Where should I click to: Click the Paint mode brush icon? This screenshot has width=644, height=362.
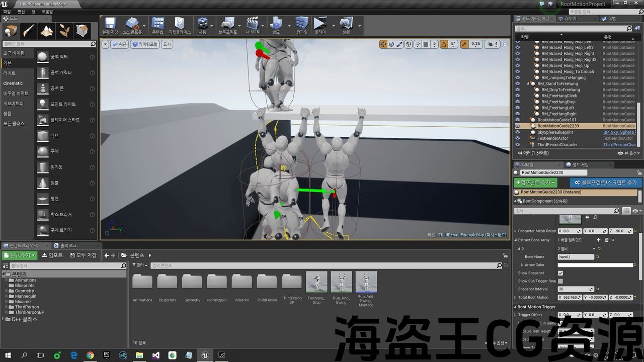29,31
